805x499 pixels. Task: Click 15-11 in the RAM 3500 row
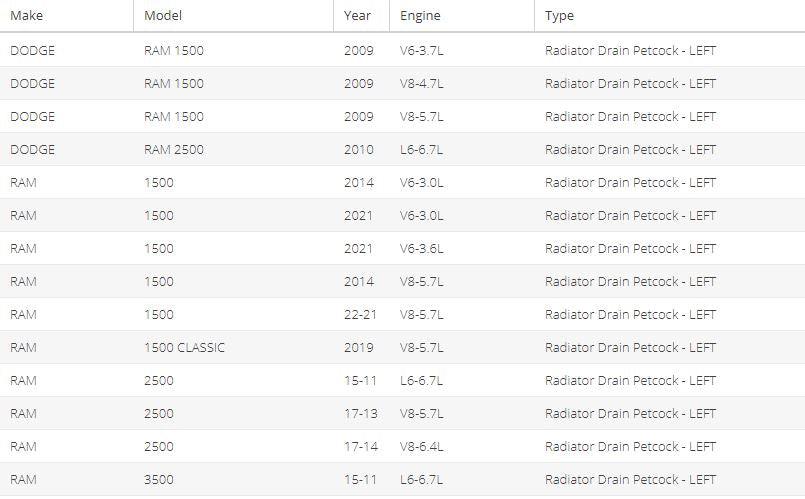360,479
